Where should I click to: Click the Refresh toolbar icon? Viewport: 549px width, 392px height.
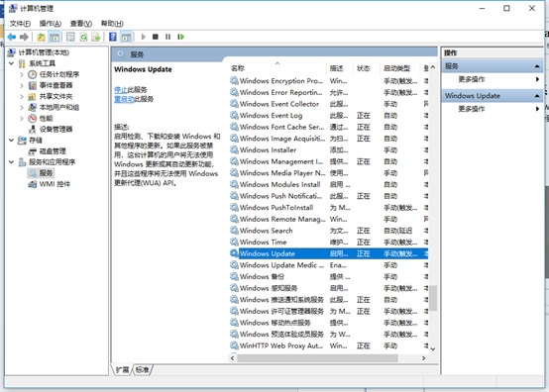[x=83, y=37]
